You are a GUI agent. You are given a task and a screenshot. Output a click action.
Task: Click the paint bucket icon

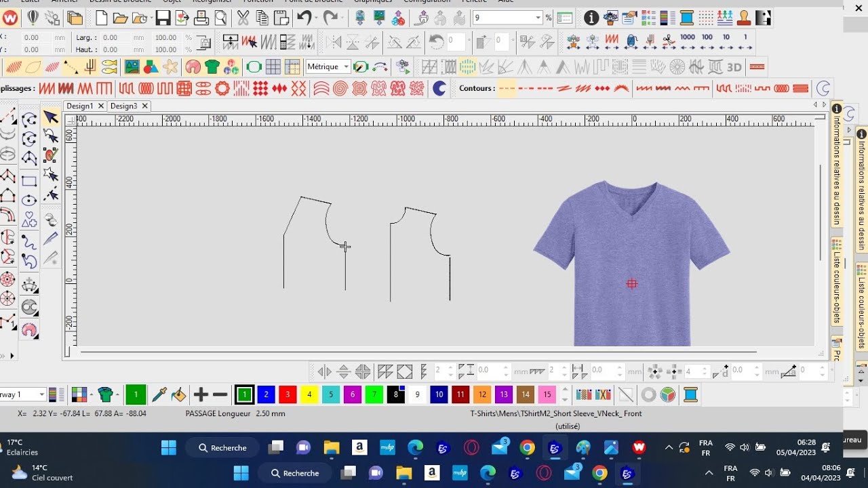point(178,394)
